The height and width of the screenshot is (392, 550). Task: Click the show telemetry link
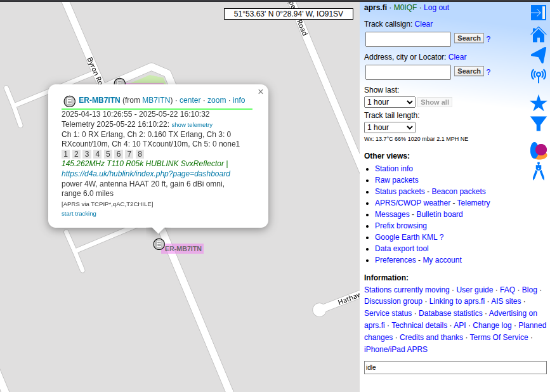click(x=192, y=125)
